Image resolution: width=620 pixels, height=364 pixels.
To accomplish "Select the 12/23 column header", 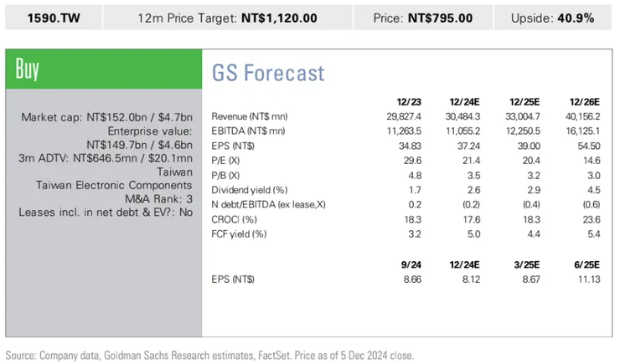I will tap(409, 102).
